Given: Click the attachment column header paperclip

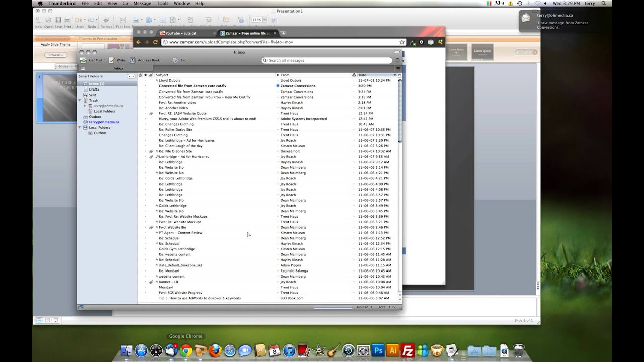Looking at the screenshot, I should tap(151, 75).
